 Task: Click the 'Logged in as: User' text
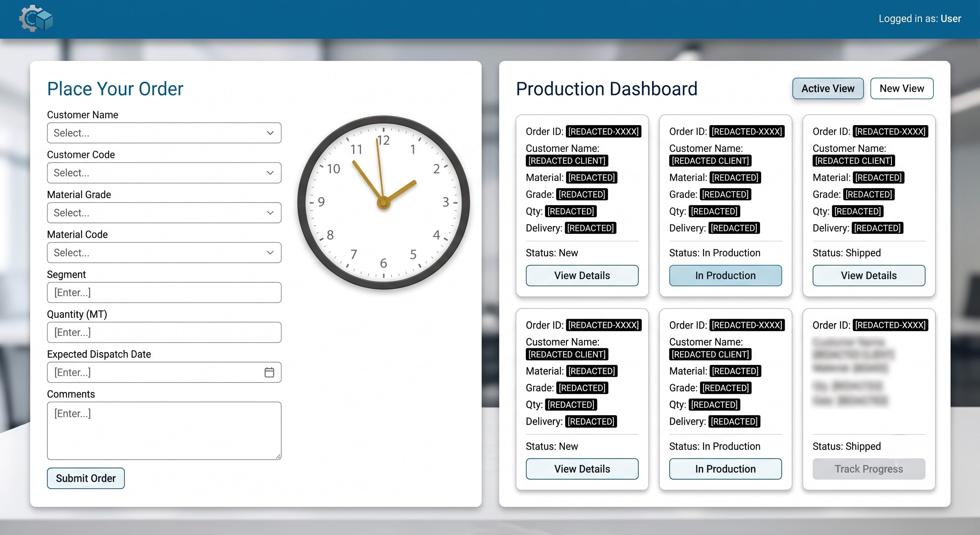[x=920, y=18]
